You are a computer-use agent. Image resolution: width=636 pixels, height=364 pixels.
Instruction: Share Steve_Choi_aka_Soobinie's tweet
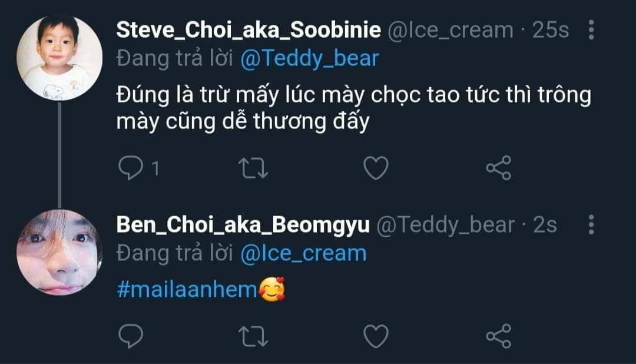pos(498,169)
